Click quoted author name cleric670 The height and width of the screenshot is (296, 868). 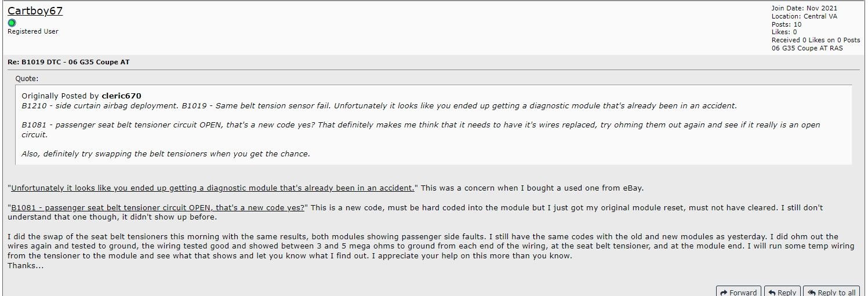(121, 96)
